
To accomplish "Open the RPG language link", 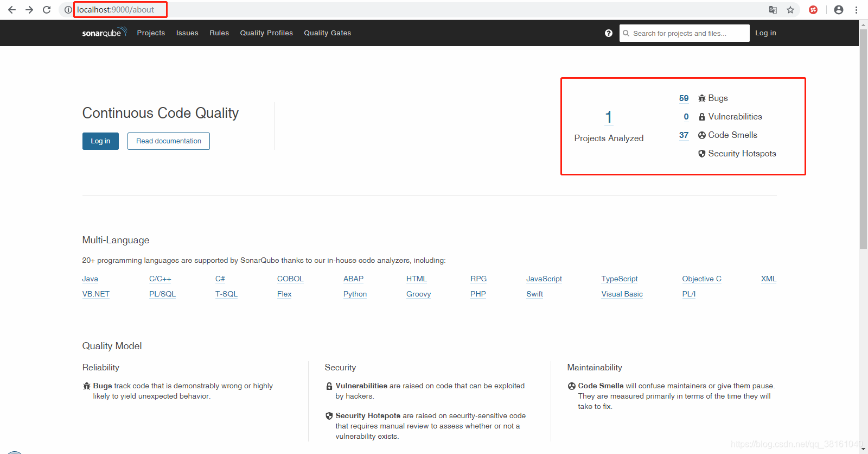I will coord(478,279).
